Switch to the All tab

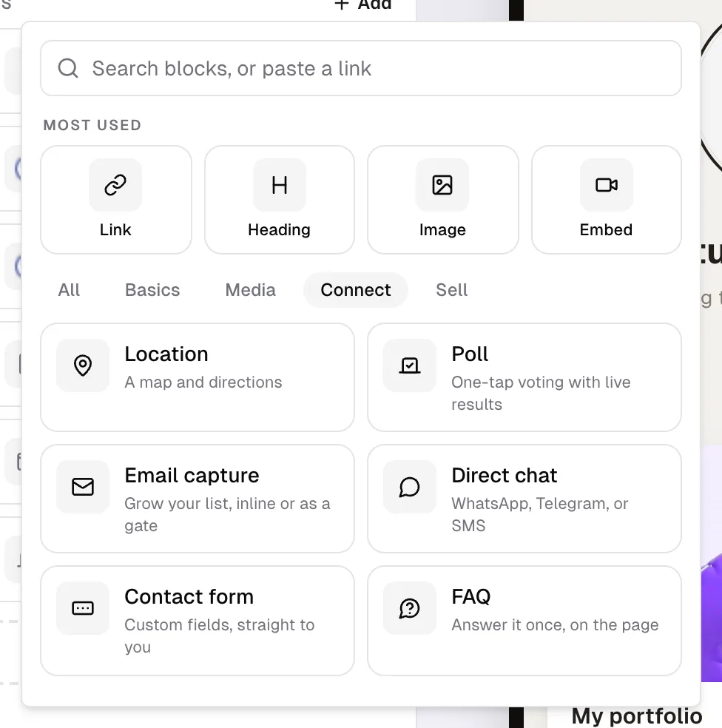pyautogui.click(x=69, y=290)
